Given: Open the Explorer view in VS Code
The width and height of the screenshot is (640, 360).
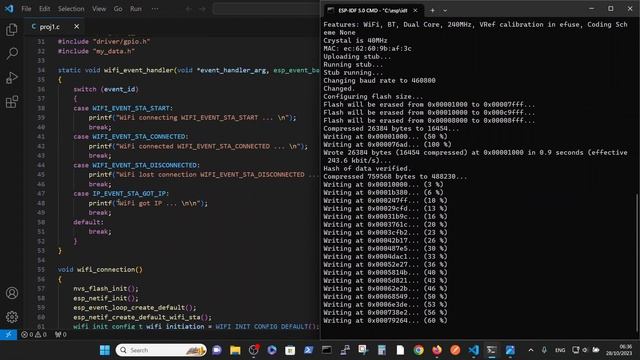Looking at the screenshot, I should point(12,29).
